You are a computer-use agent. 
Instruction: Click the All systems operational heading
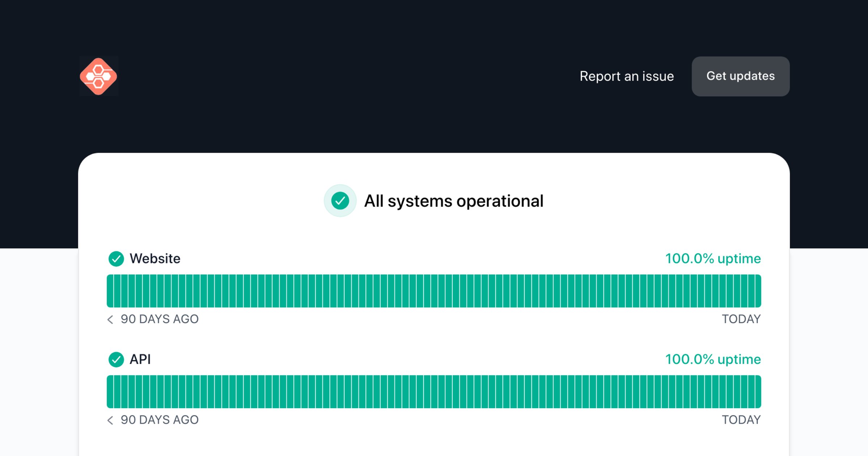coord(454,200)
